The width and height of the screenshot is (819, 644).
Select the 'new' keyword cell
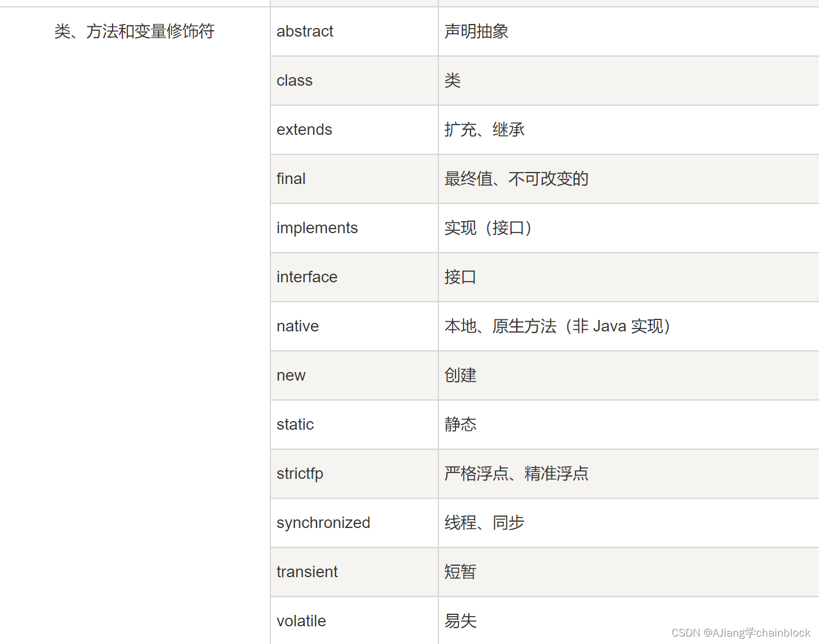click(354, 375)
